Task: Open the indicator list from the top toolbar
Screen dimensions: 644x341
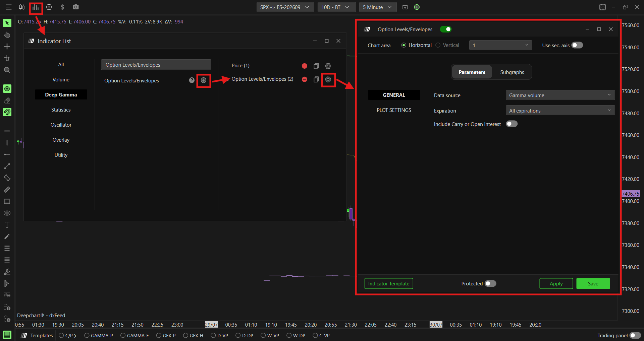Action: pyautogui.click(x=36, y=7)
